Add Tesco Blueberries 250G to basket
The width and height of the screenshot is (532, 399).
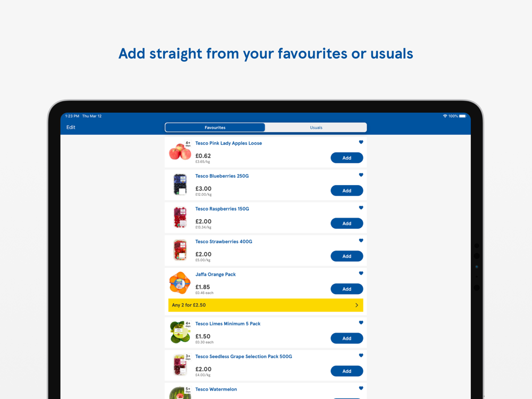pos(347,190)
